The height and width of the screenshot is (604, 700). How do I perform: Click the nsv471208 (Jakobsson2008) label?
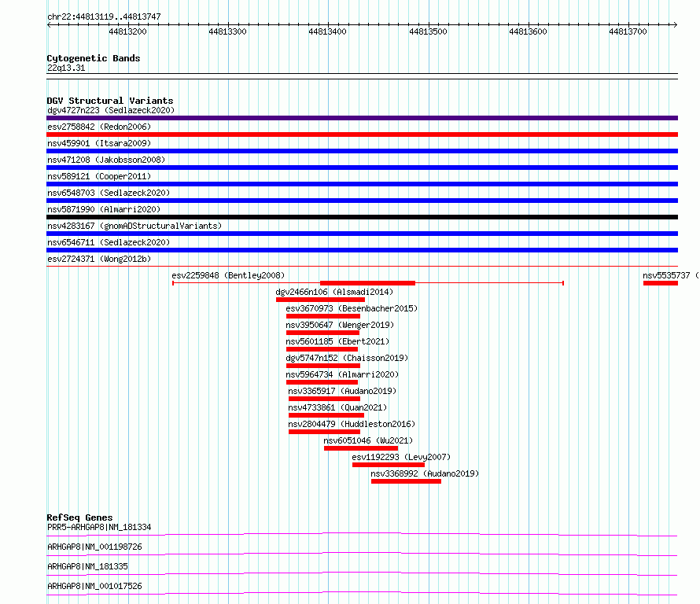click(106, 160)
